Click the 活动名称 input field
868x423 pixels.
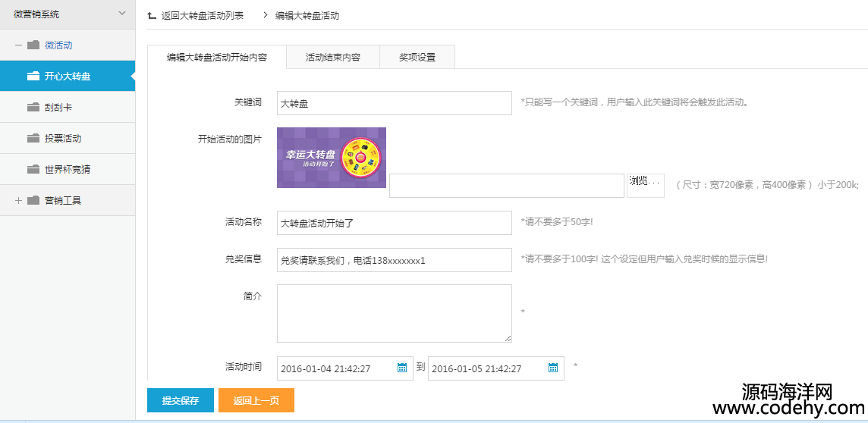(394, 223)
